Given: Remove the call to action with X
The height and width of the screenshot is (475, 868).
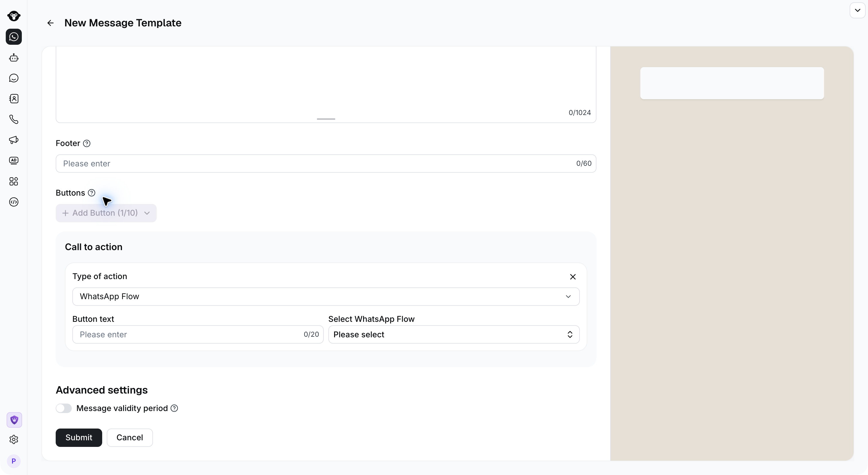Looking at the screenshot, I should coord(573,277).
